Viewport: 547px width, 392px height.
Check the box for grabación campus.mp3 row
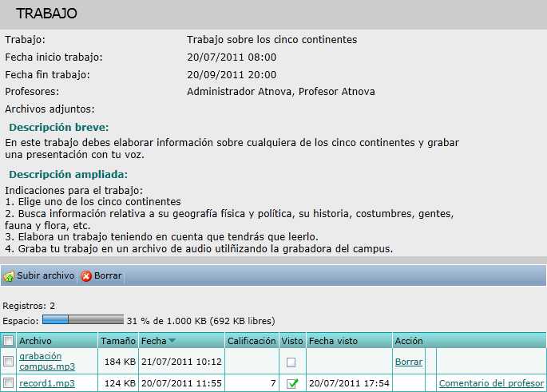coord(8,361)
